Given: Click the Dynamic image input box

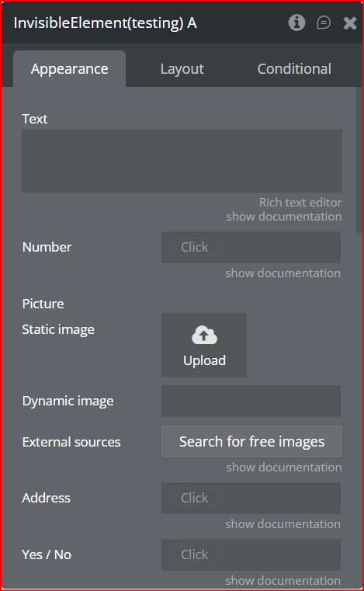Looking at the screenshot, I should pos(251,401).
